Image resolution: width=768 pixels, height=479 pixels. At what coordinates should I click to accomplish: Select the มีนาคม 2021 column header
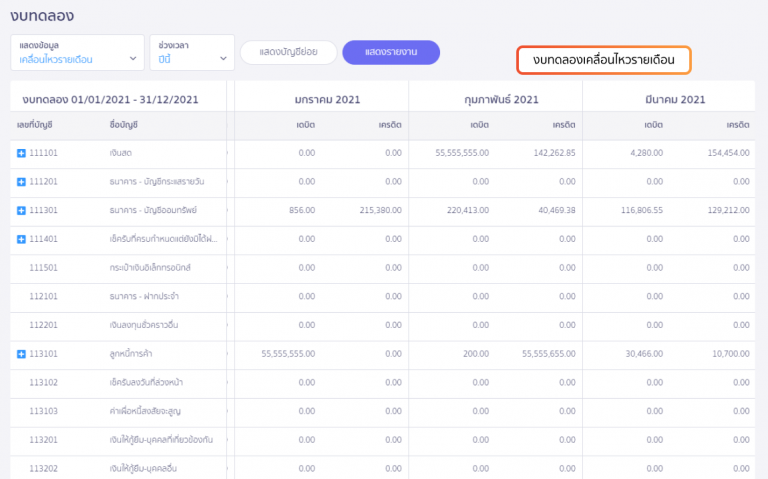coord(669,99)
